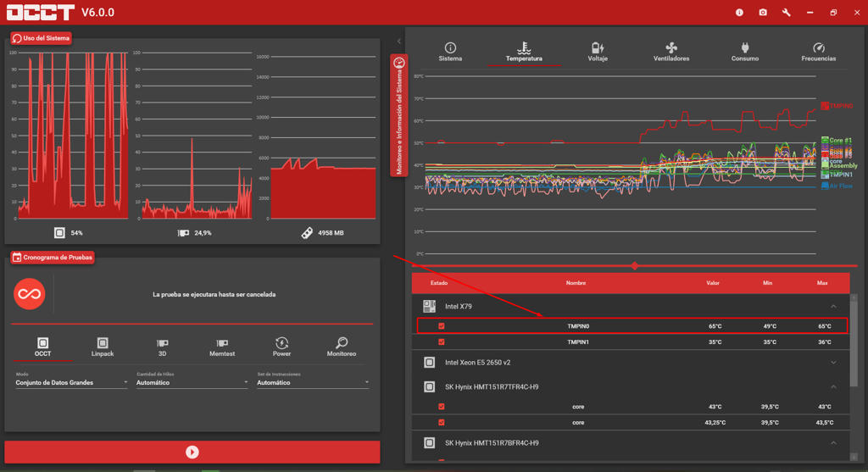Open the Cantidad de Hilos dropdown
This screenshot has width=868, height=472.
pyautogui.click(x=192, y=382)
